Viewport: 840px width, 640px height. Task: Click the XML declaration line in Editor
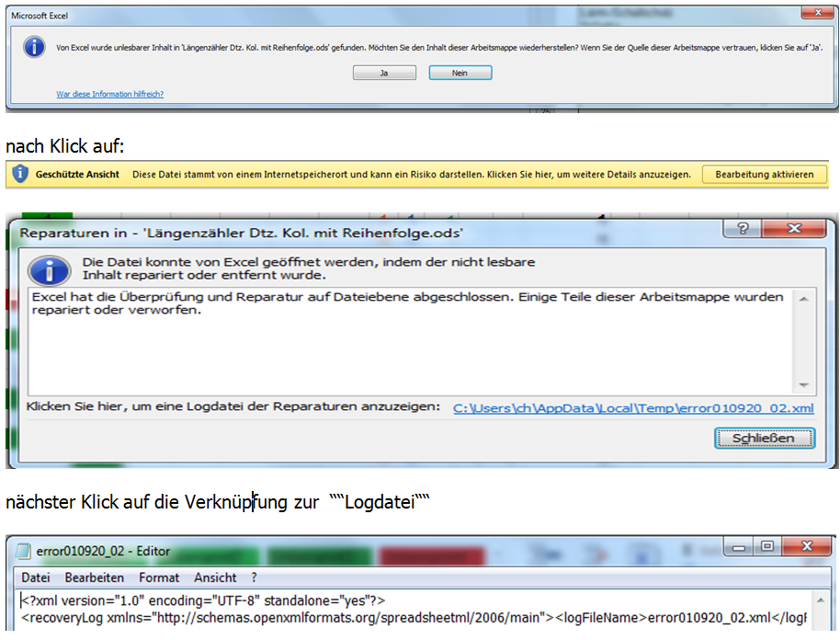pyautogui.click(x=203, y=600)
